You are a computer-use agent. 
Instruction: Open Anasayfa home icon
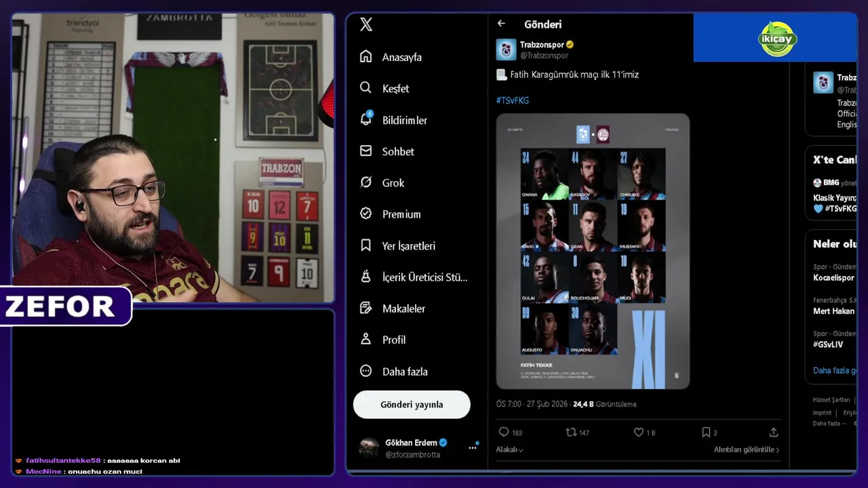click(x=366, y=56)
